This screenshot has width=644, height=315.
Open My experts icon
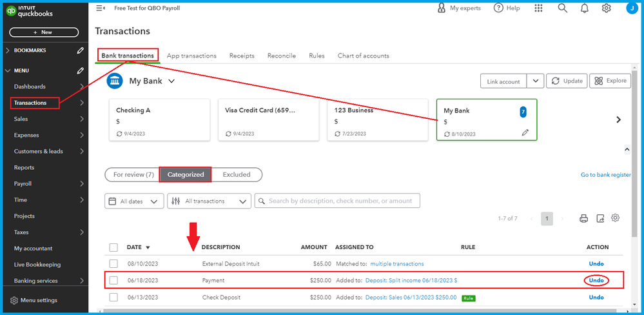click(442, 8)
